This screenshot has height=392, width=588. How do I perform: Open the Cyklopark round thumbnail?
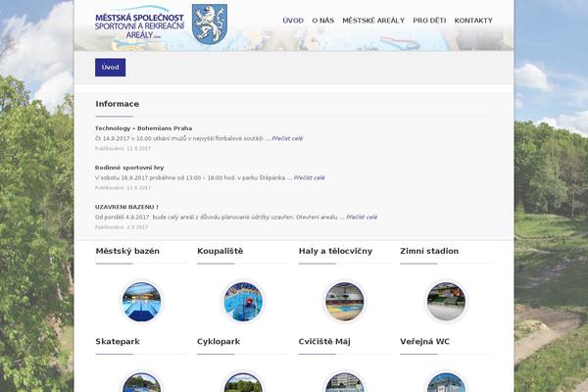243,382
